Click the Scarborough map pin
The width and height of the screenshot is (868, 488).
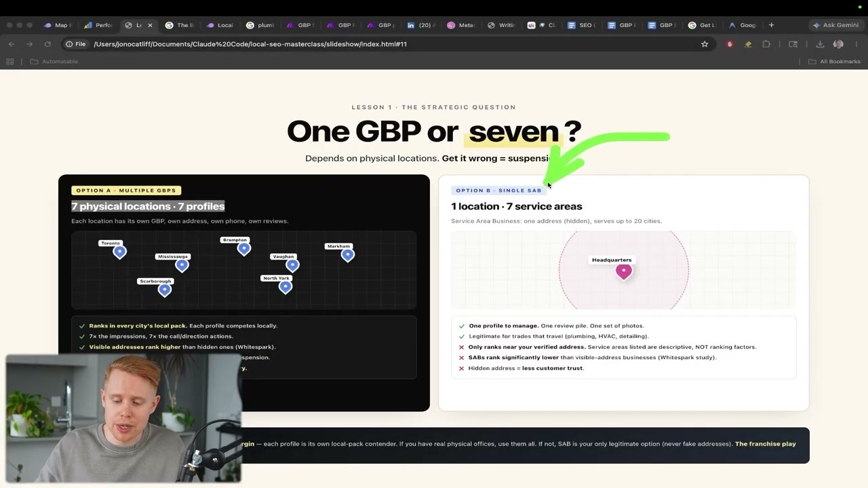pos(164,290)
